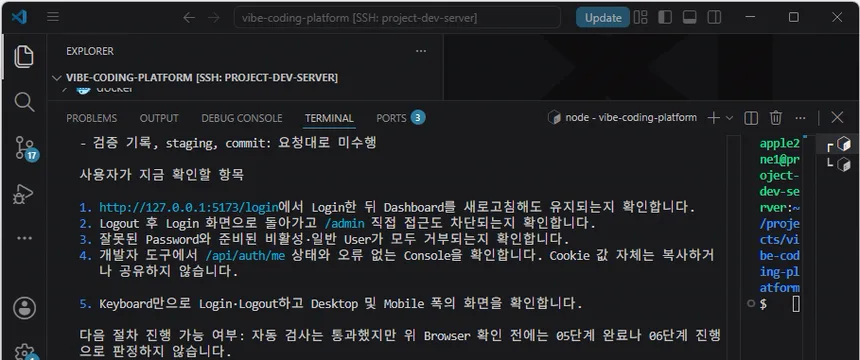Viewport: 860px width, 360px height.
Task: Open Explorer views and more actions menu
Action: tap(421, 51)
